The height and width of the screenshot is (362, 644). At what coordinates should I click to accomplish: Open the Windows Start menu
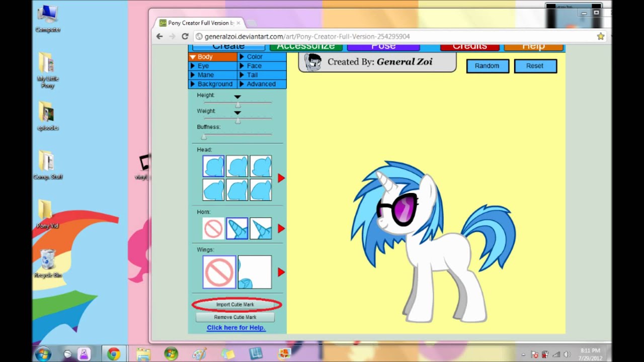[x=43, y=353]
